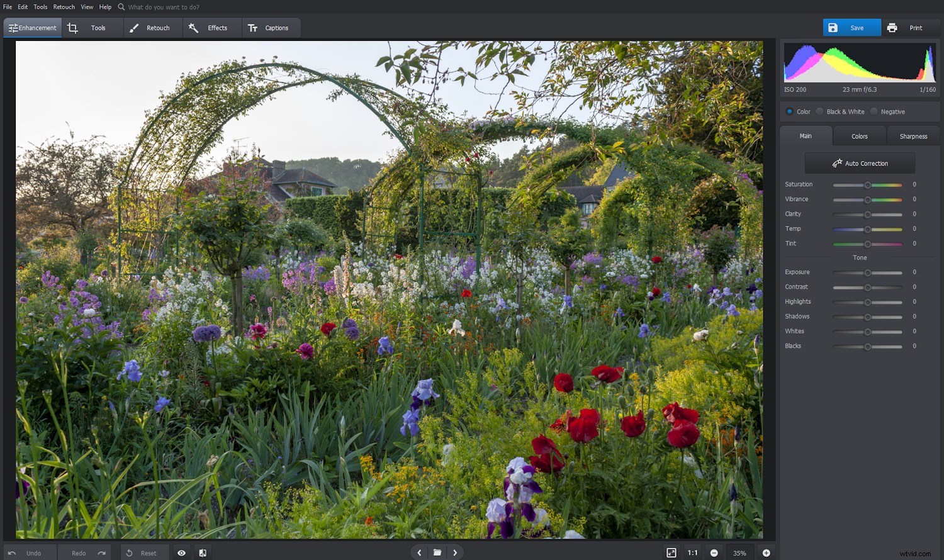Open the Effects panel
The image size is (944, 560).
(x=211, y=28)
